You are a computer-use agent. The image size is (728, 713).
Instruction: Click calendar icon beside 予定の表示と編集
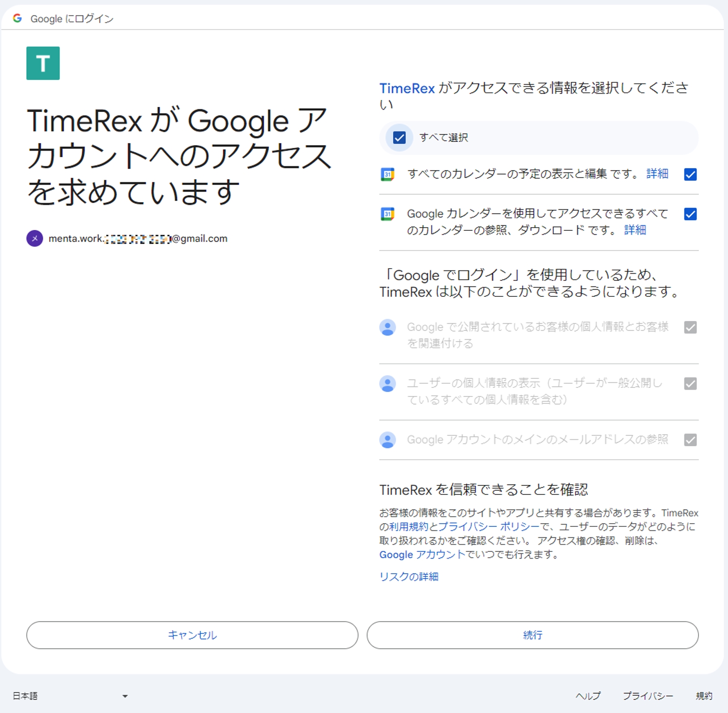click(387, 174)
